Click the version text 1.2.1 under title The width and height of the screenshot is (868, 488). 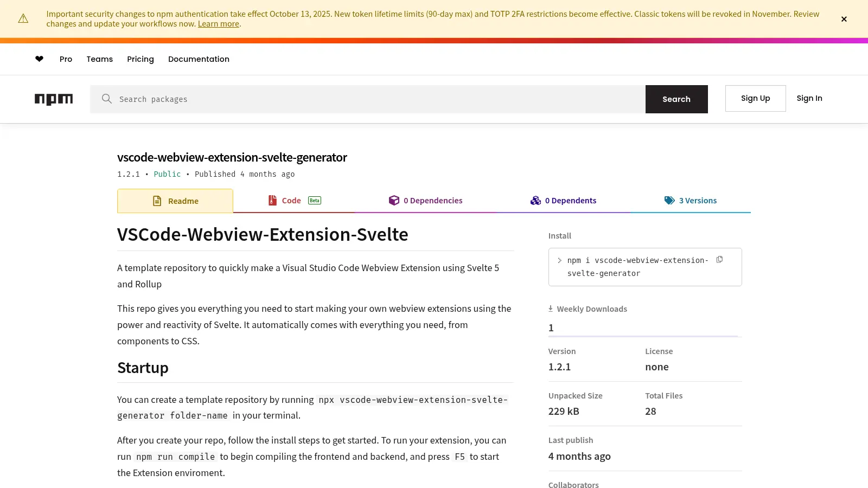tap(129, 174)
